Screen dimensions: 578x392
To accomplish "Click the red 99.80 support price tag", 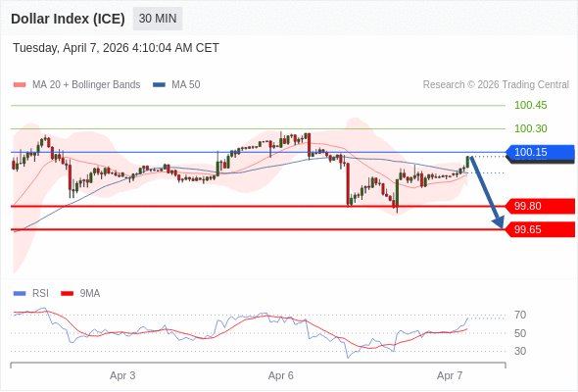I will pos(540,206).
